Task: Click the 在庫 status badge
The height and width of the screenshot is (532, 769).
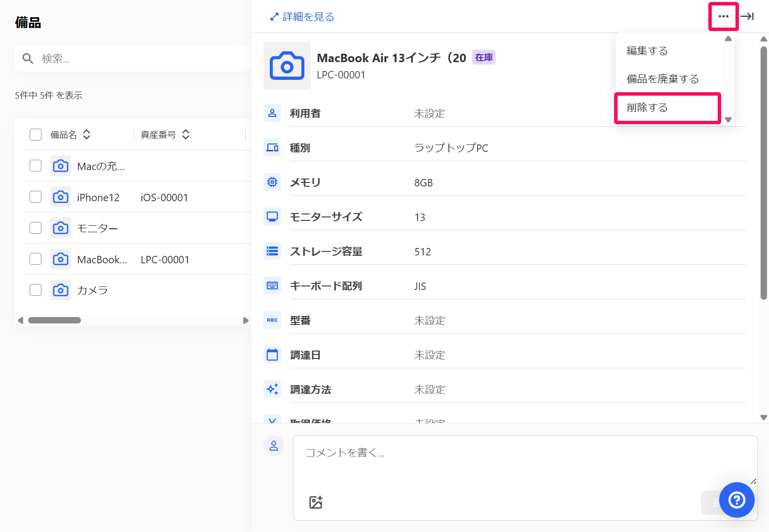Action: point(484,58)
